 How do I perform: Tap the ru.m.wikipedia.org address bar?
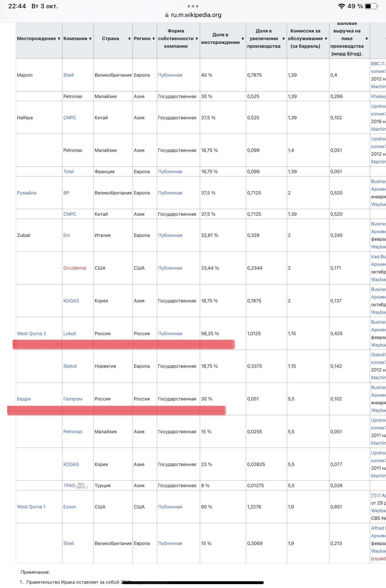[196, 15]
